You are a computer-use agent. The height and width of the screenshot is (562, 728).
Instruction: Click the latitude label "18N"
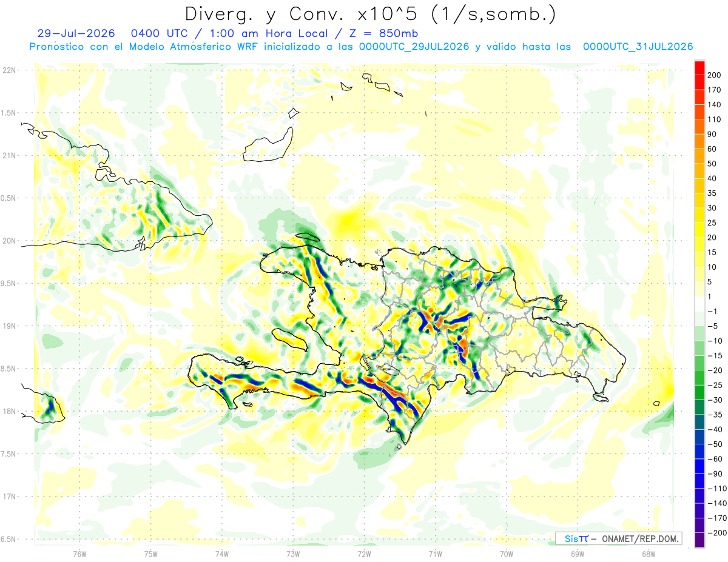click(x=9, y=411)
